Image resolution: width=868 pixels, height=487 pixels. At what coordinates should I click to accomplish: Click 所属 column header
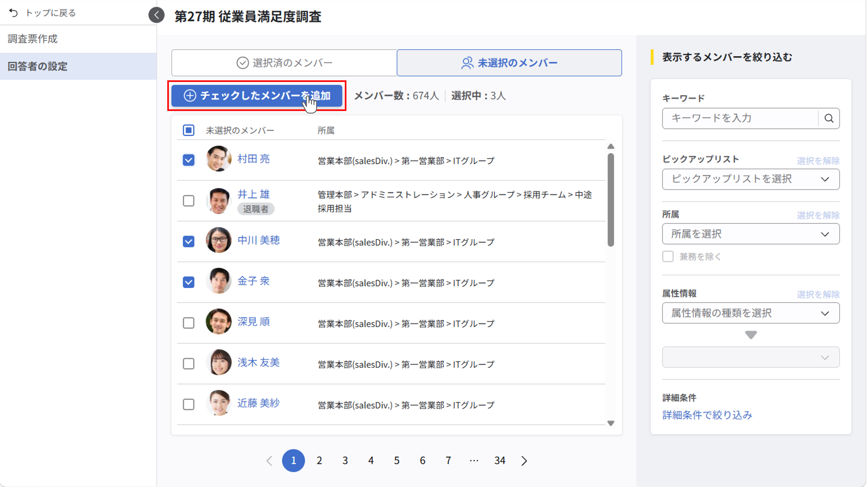click(x=326, y=131)
